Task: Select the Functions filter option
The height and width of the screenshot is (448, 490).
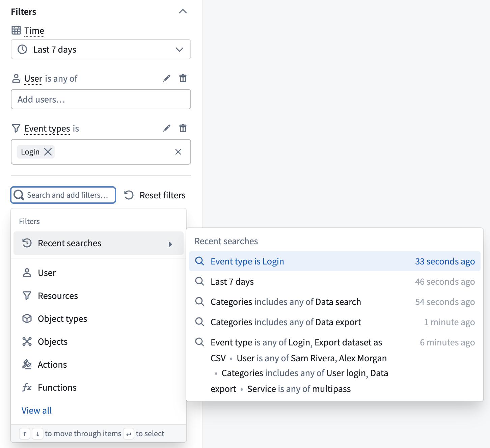Action: tap(99, 388)
